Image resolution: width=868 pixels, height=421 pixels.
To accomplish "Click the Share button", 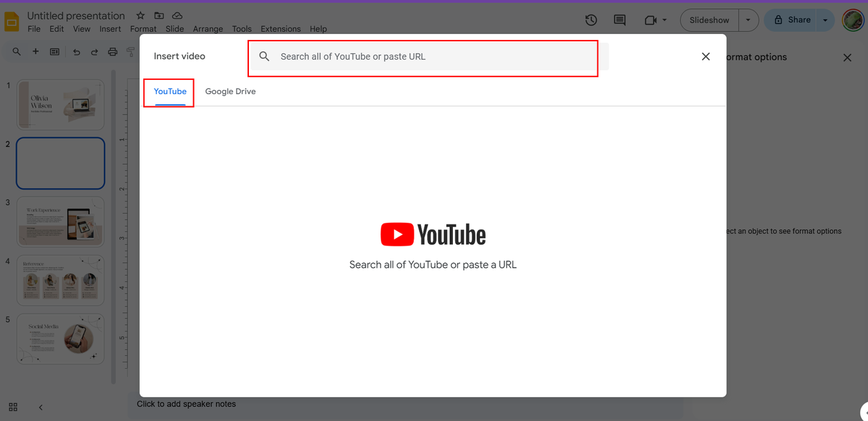I will coord(791,20).
